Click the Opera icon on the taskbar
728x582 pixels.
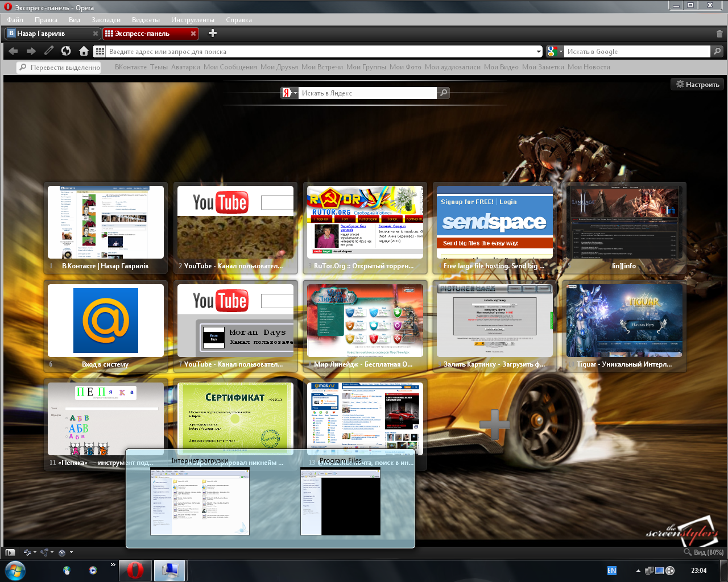coord(135,570)
